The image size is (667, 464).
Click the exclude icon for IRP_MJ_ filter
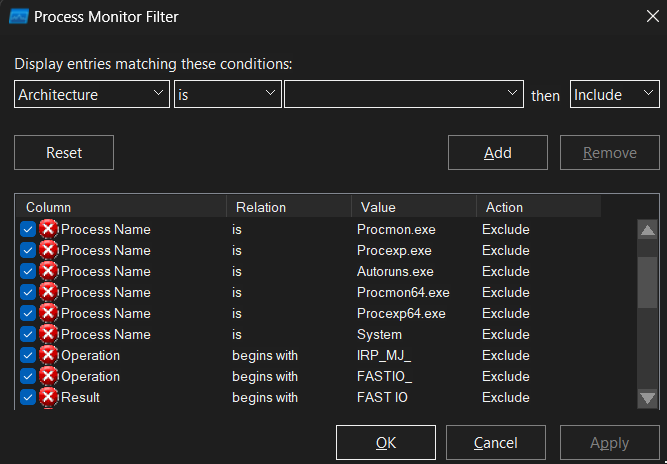[x=48, y=355]
